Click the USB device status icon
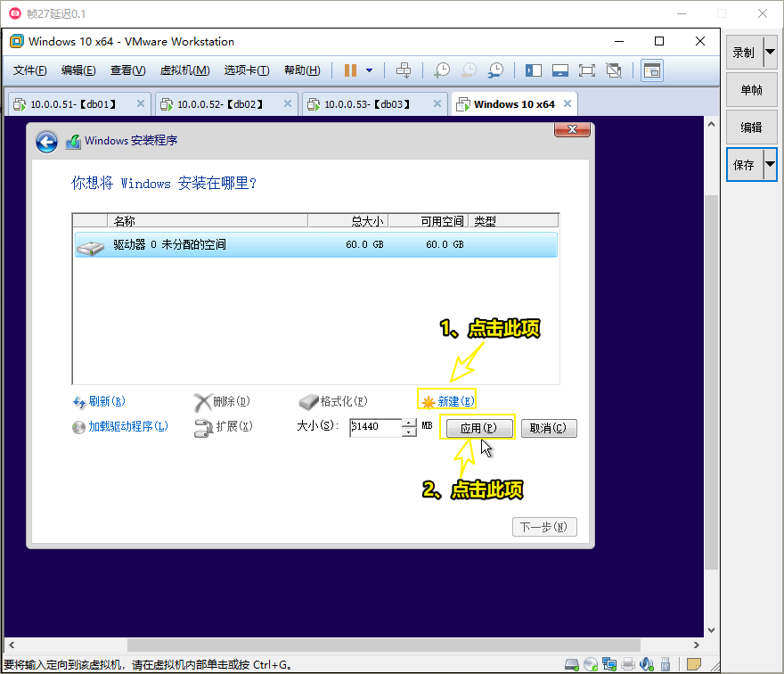 pyautogui.click(x=666, y=664)
